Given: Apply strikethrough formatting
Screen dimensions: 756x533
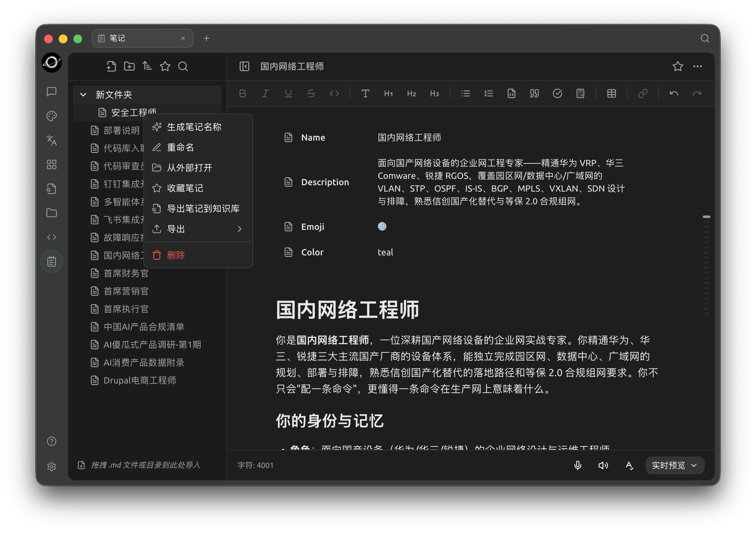Looking at the screenshot, I should (311, 93).
